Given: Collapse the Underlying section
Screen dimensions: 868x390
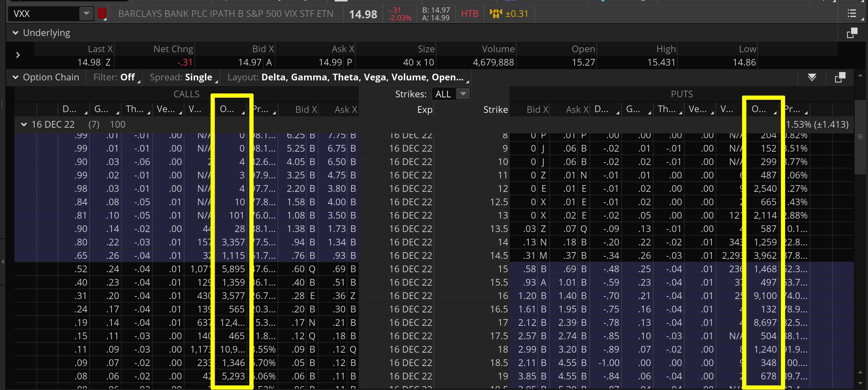Looking at the screenshot, I should [x=16, y=33].
